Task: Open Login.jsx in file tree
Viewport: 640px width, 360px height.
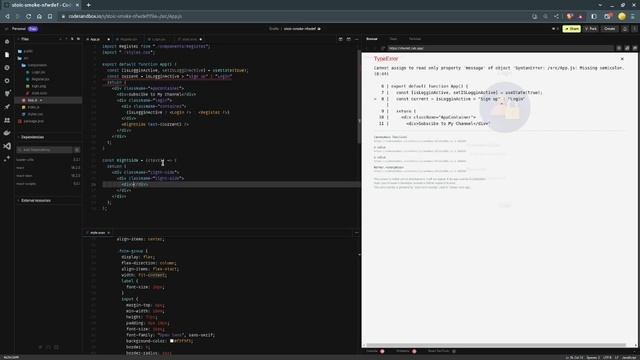Action: [x=38, y=72]
